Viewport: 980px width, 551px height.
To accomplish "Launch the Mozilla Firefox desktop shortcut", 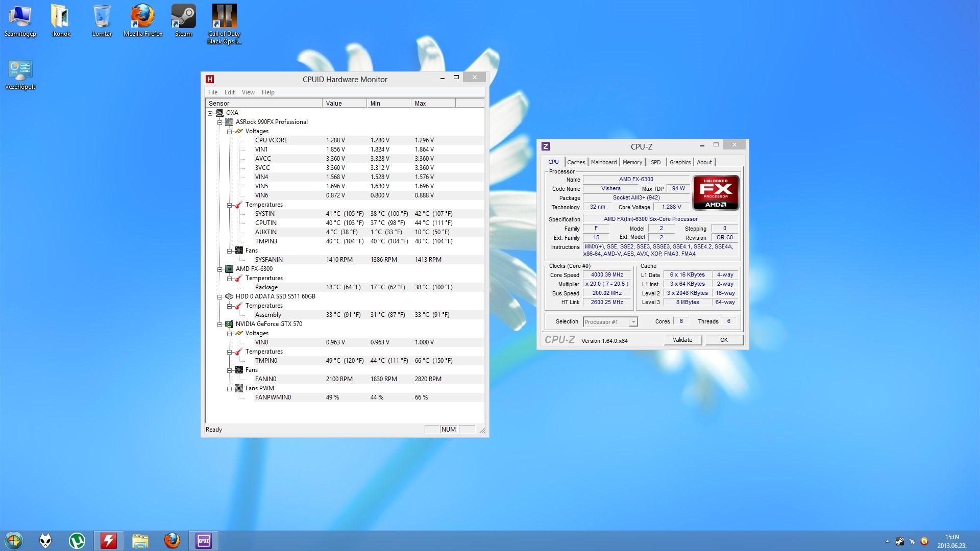I will click(143, 20).
